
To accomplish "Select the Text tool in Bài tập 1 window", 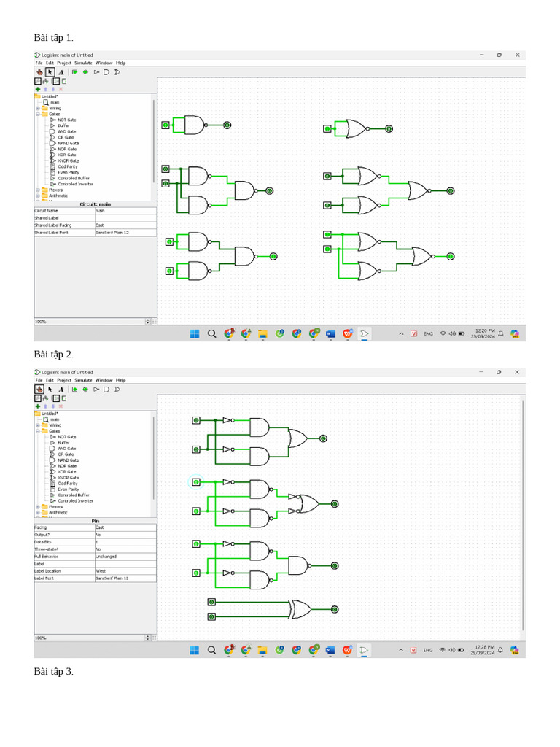I will [x=61, y=72].
